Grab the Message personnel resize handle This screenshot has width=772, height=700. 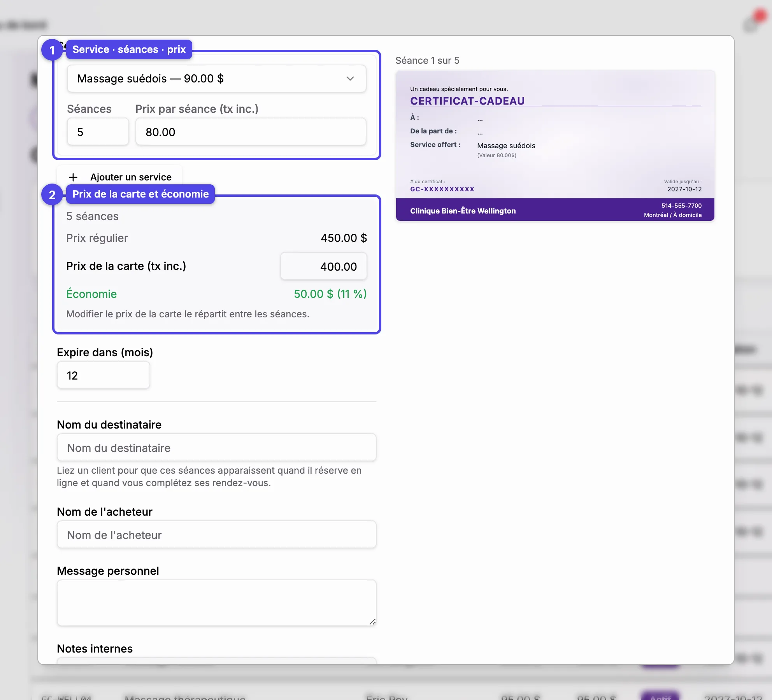pos(372,622)
